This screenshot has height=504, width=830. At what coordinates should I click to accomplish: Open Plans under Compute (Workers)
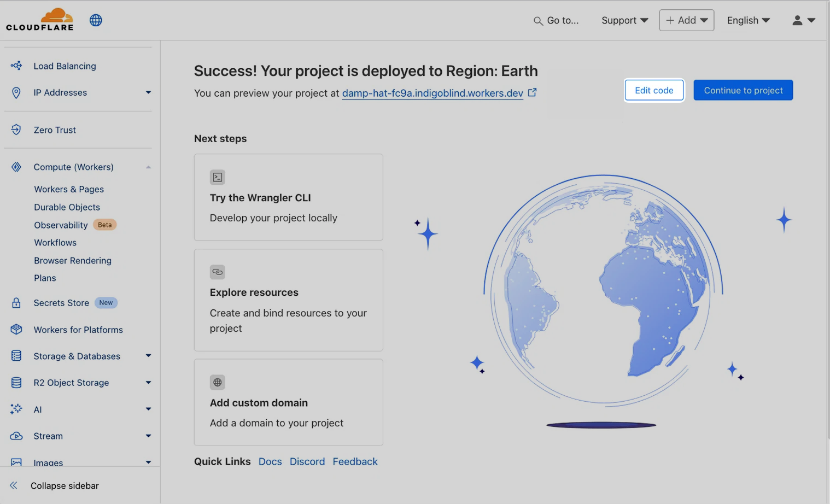click(45, 278)
